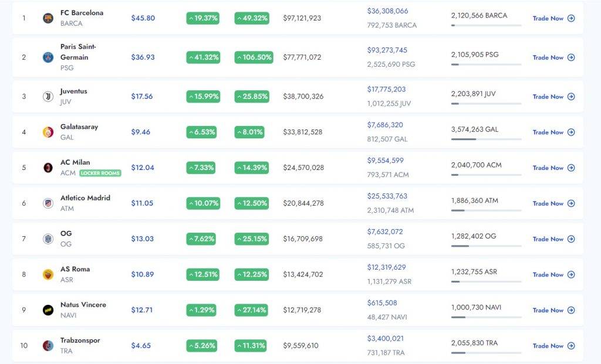Image resolution: width=601 pixels, height=364 pixels.
Task: Click arrow icon in OG row
Action: pyautogui.click(x=571, y=239)
